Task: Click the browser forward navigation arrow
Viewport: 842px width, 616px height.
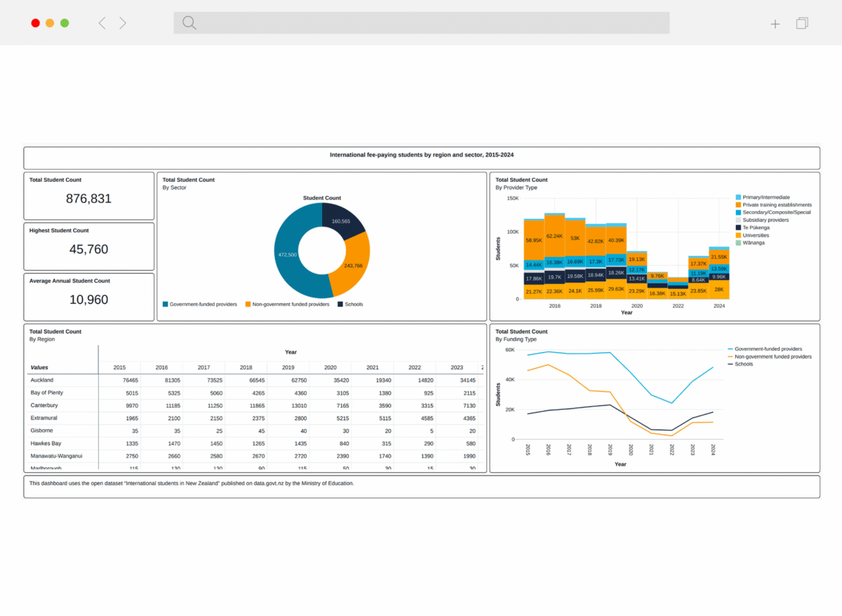Action: tap(123, 22)
